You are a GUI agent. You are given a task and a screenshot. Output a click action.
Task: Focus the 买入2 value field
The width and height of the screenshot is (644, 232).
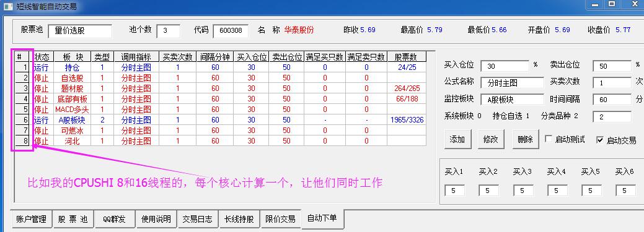[488, 191]
